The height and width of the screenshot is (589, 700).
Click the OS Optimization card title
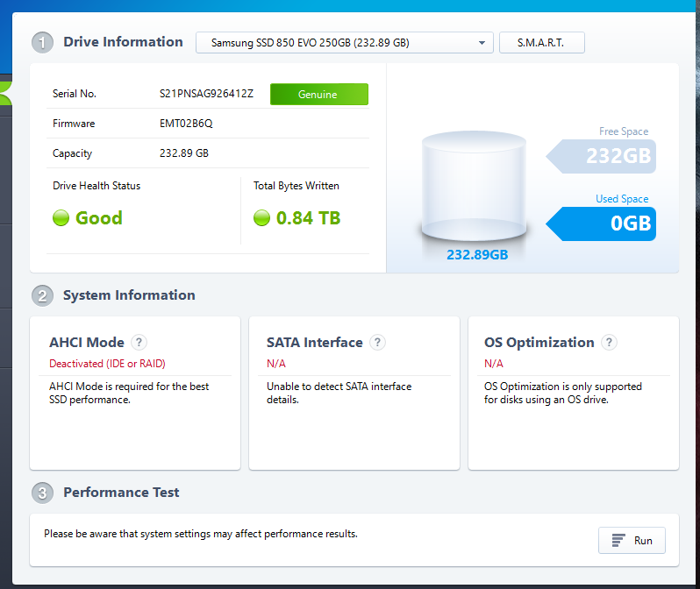coord(539,342)
